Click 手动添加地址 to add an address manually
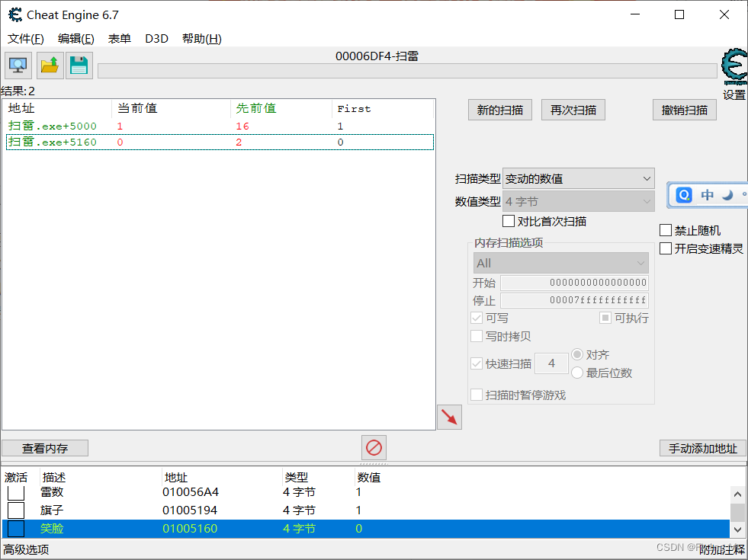 pyautogui.click(x=701, y=448)
